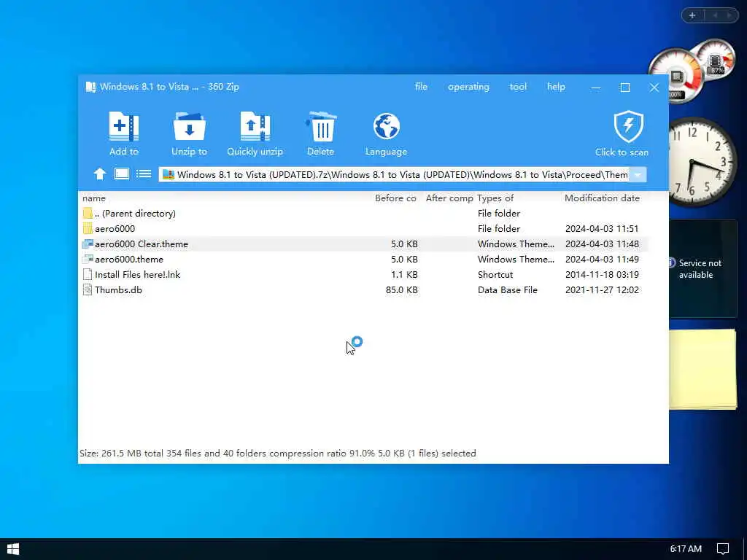Open the Action Center notification icon
The height and width of the screenshot is (560, 747).
coord(723,549)
